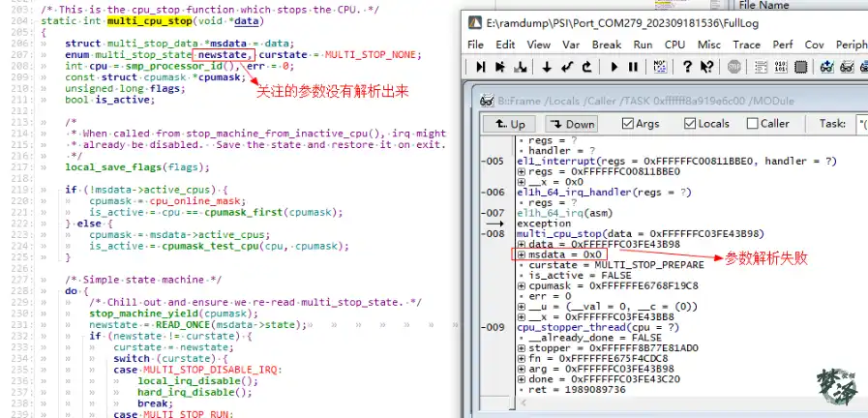Viewport: 868px width, 418px height.
Task: Expand the __u = (__val = 0...) entry
Action: click(x=522, y=307)
